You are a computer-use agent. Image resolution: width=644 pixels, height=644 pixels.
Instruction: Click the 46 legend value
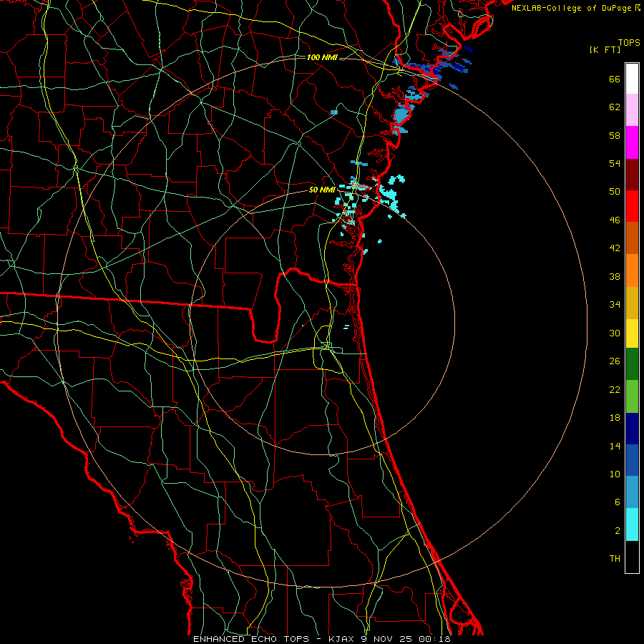click(x=615, y=220)
